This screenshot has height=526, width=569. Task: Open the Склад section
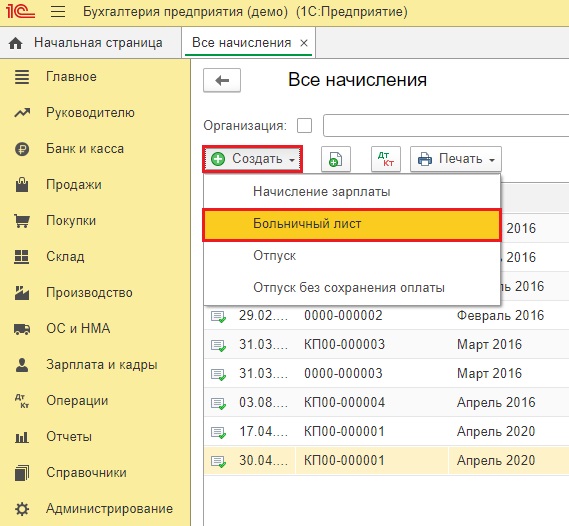coord(65,256)
